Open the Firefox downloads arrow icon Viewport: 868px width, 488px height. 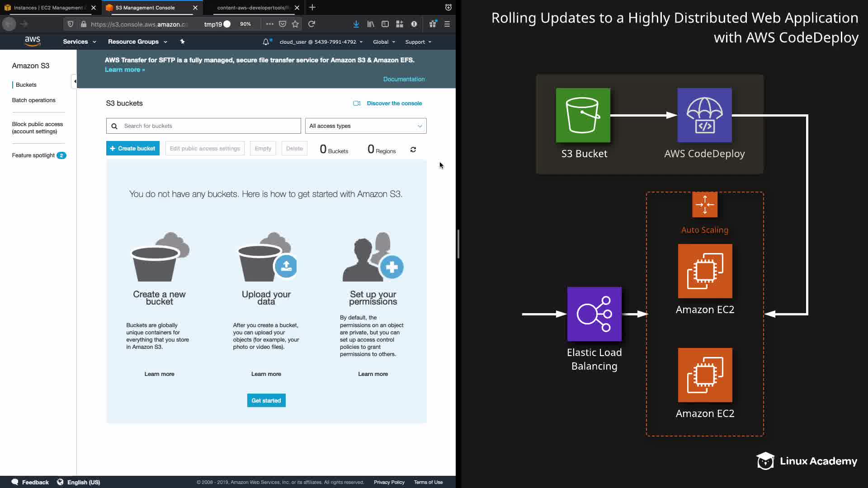click(356, 24)
